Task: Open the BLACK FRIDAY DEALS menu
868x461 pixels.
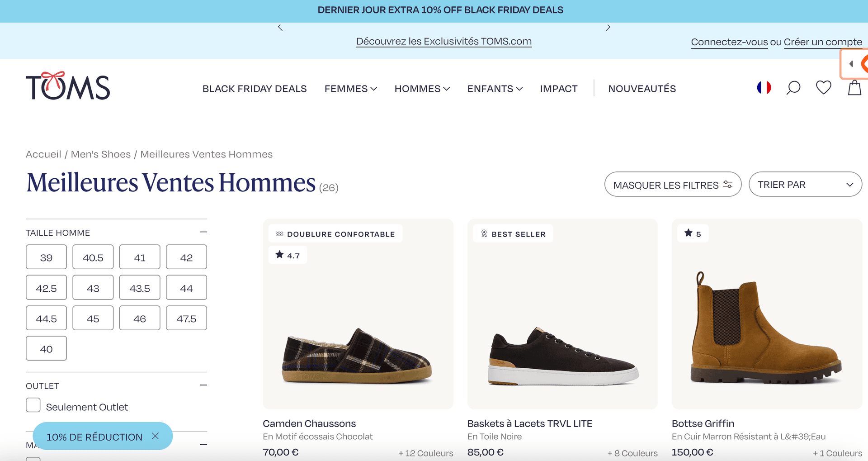Action: [x=255, y=89]
